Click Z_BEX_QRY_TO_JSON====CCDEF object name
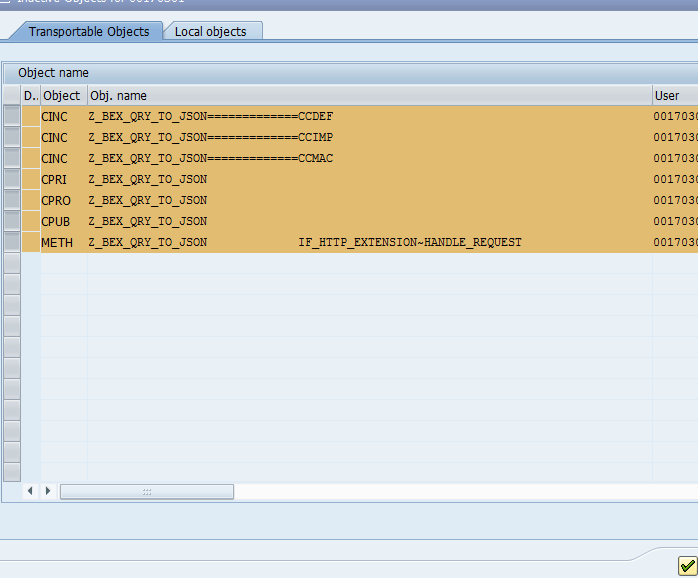Screen dimensions: 698x578 coord(211,116)
